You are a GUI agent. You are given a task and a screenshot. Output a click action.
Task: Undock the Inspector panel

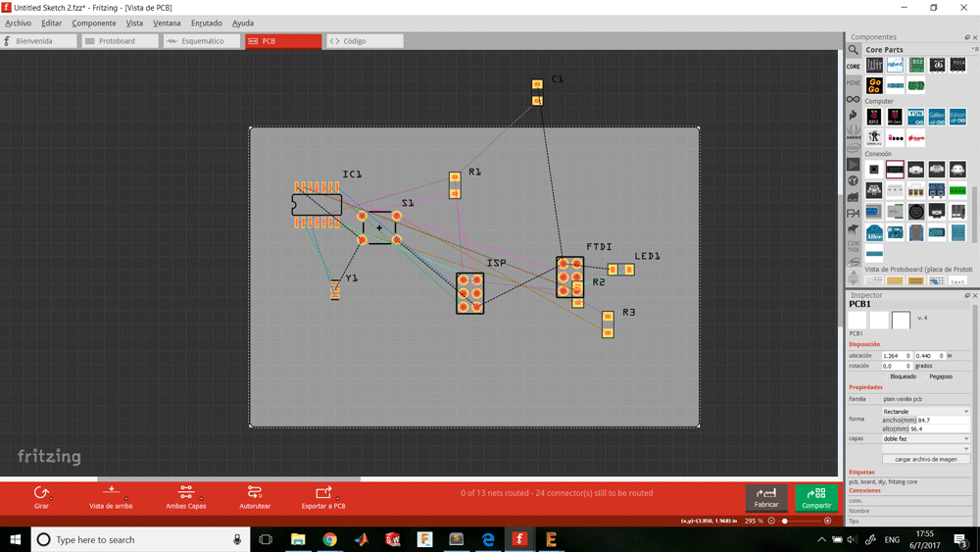[x=967, y=295]
